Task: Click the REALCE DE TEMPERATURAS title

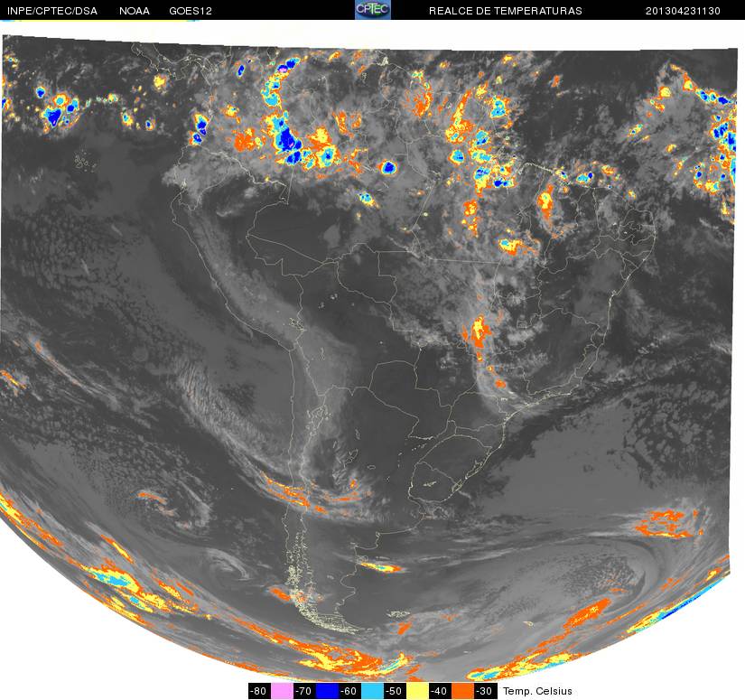Action: click(x=505, y=11)
